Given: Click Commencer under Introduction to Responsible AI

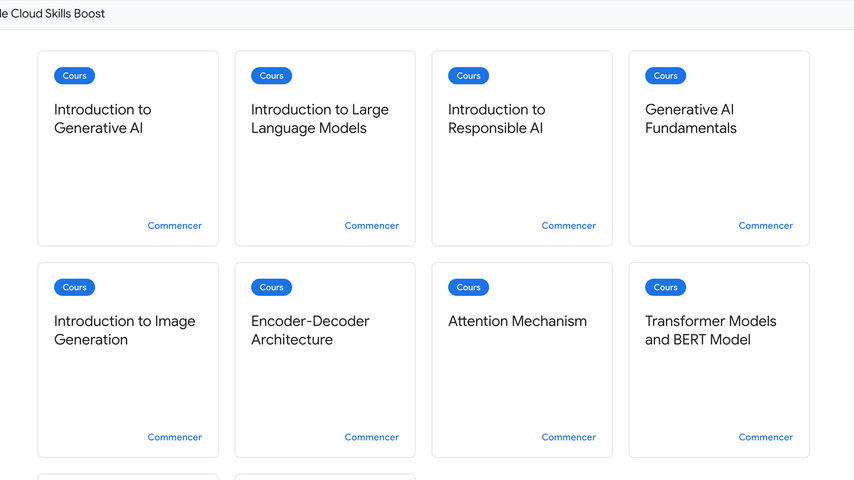Looking at the screenshot, I should click(x=568, y=226).
